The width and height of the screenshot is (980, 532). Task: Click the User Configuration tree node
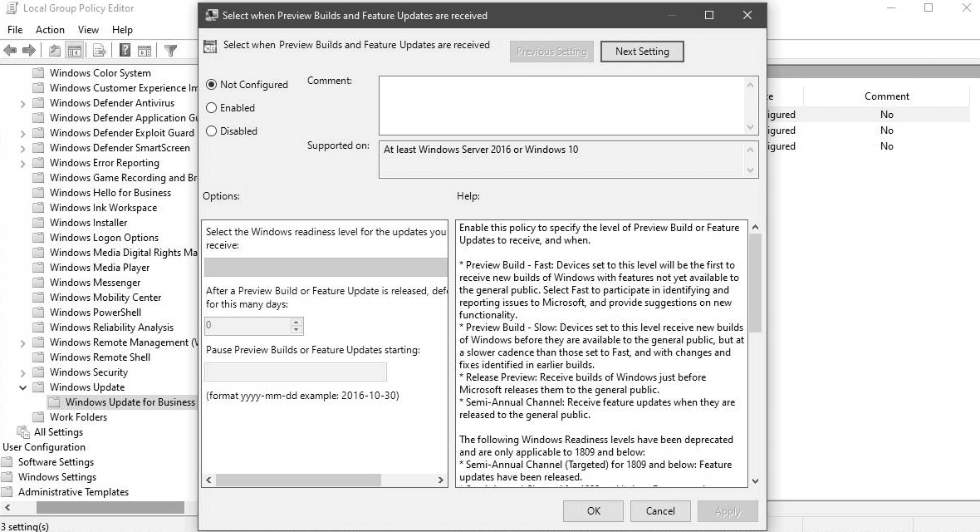click(x=44, y=447)
